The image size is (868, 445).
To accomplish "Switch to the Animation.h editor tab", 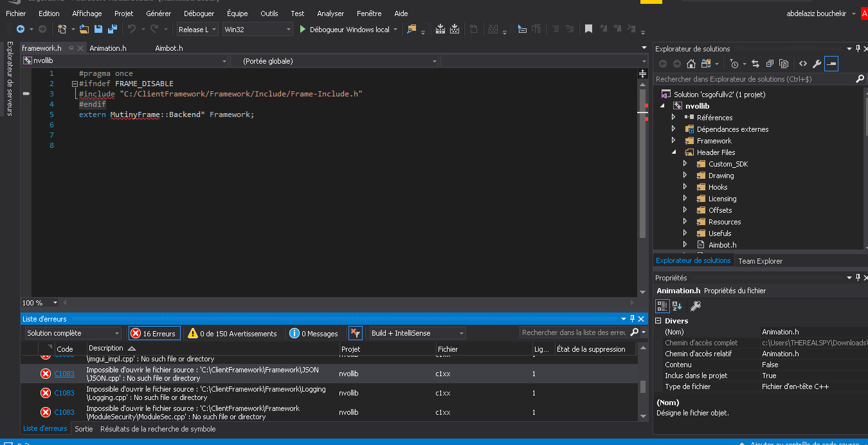I will click(107, 48).
